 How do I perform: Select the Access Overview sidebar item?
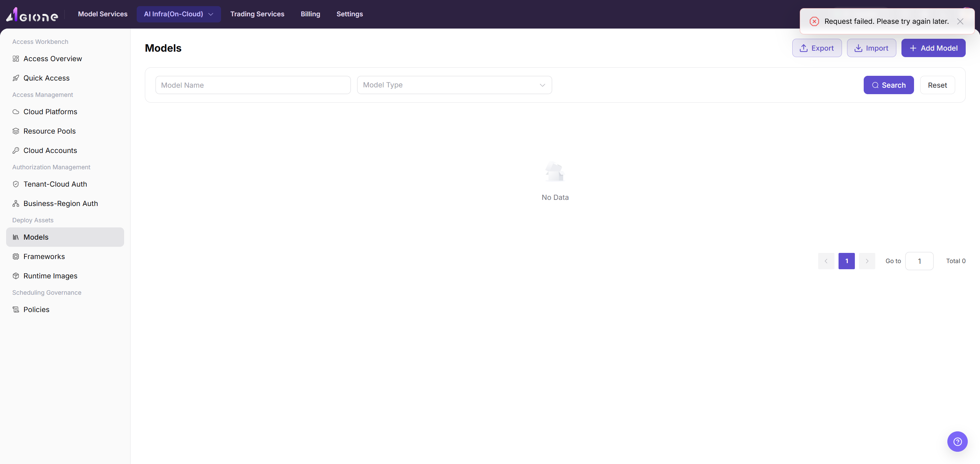point(65,58)
